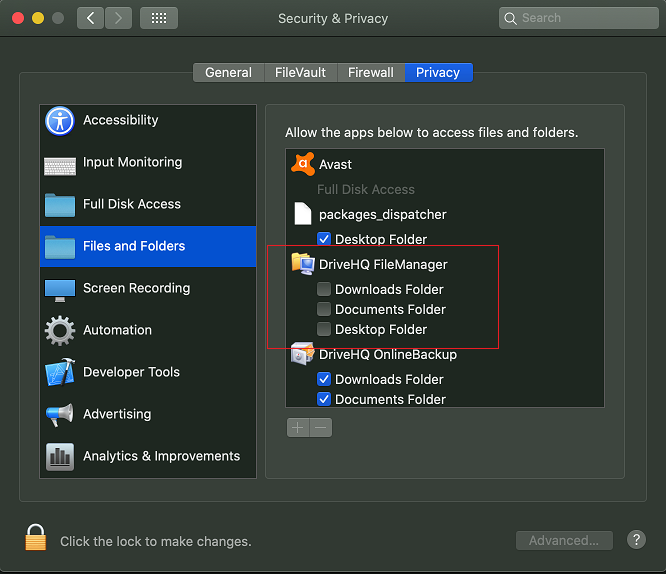The image size is (666, 574).
Task: Uncheck Desktop Folder under packages_dispatcher
Action: [324, 239]
